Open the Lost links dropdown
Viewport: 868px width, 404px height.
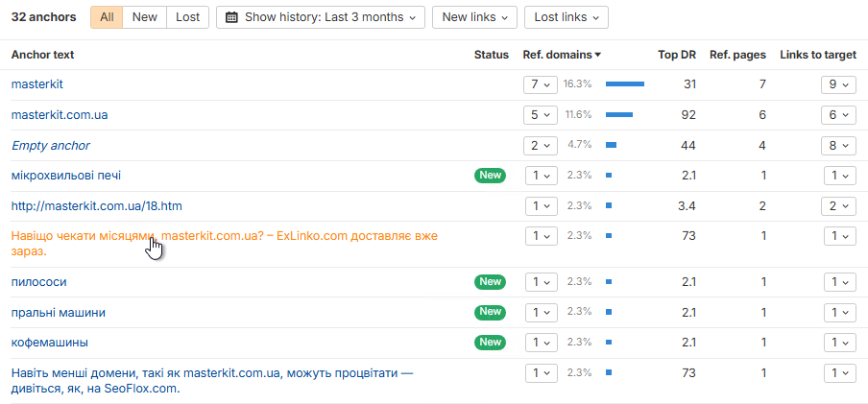point(566,17)
